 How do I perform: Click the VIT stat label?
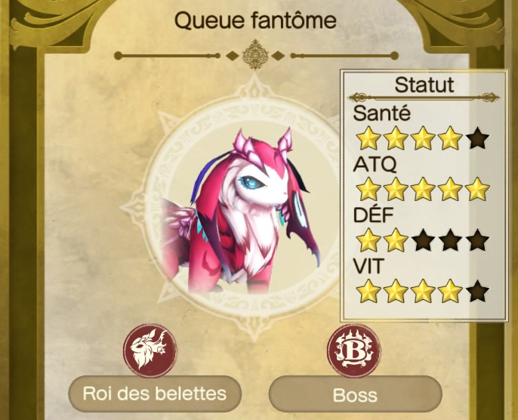click(368, 266)
